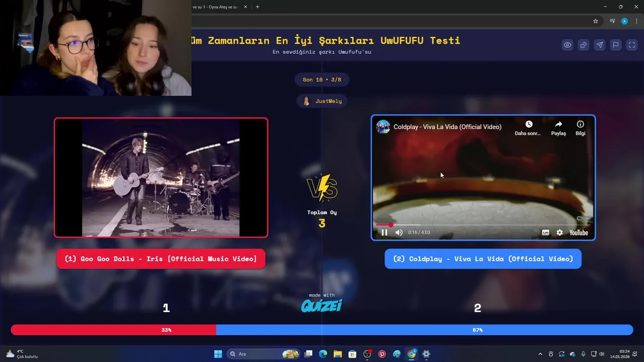
Task: Vote for Goo Goo Dolls - Iris button
Action: pos(160,258)
